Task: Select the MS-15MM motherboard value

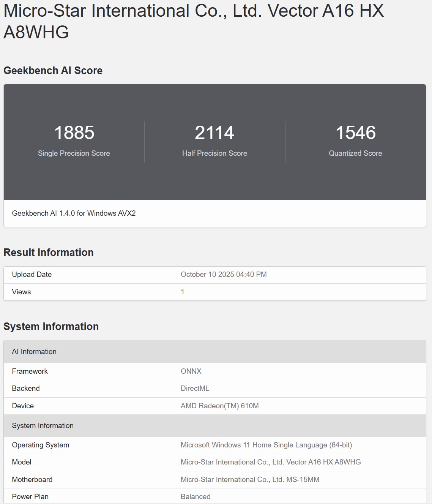Action: pyautogui.click(x=250, y=480)
